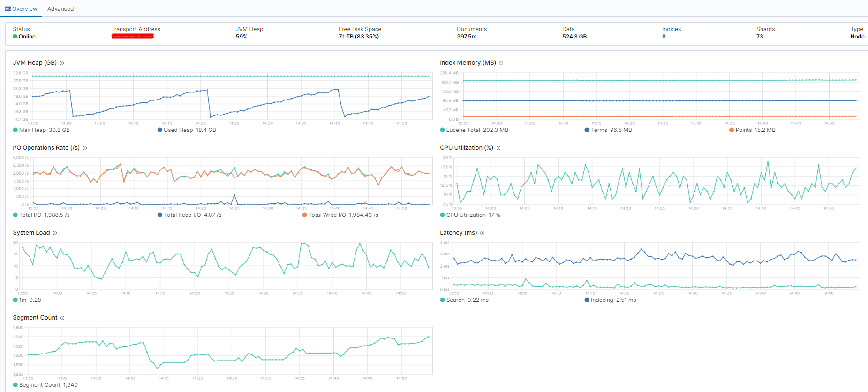Click the Overview tab list icon
868x392 pixels.
(8, 8)
